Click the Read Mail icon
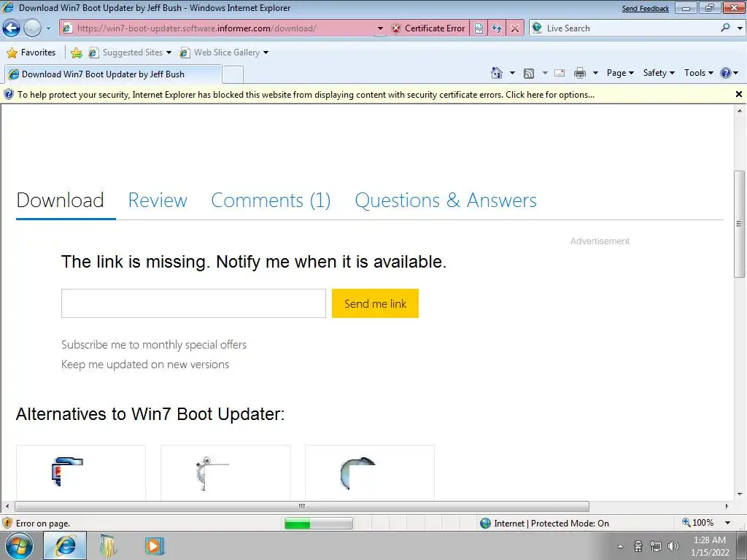Screen dimensions: 747x560 click(x=560, y=73)
